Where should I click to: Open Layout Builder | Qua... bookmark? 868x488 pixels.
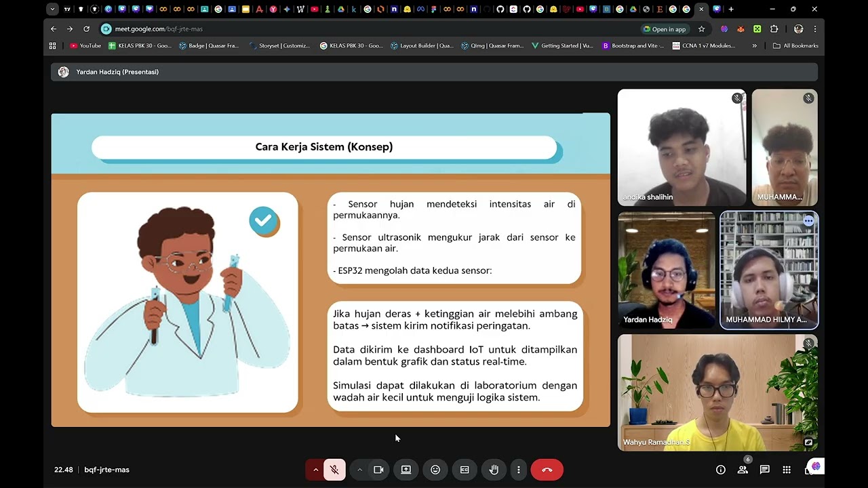click(x=422, y=45)
